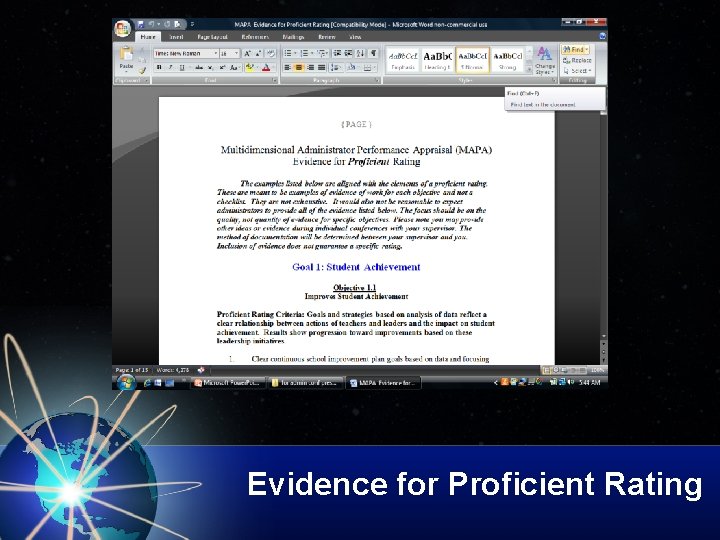Click the proofing status icon
Screen dimensions: 720x540
pyautogui.click(x=201, y=370)
